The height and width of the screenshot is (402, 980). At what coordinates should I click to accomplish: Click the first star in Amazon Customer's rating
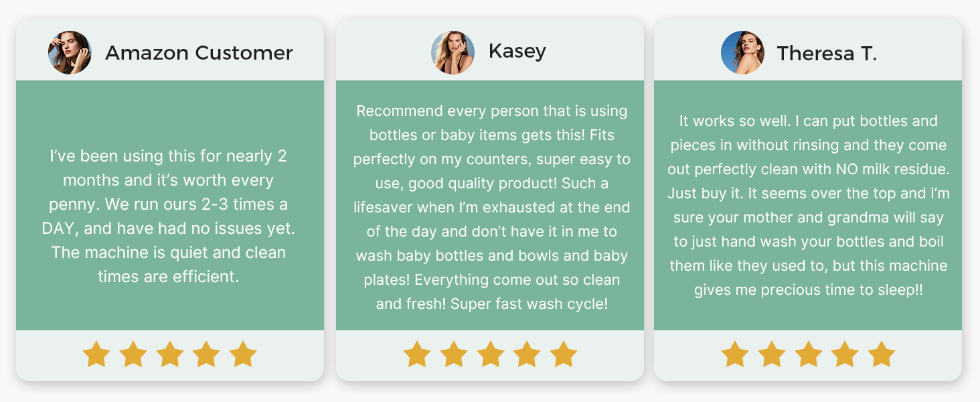point(96,354)
